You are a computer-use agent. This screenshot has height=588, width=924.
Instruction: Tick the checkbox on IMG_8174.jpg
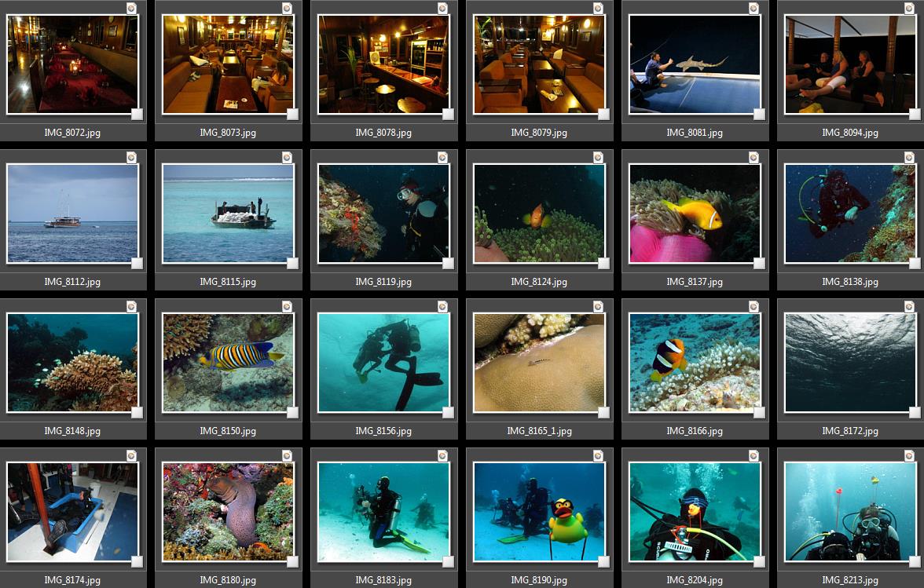pos(137,561)
